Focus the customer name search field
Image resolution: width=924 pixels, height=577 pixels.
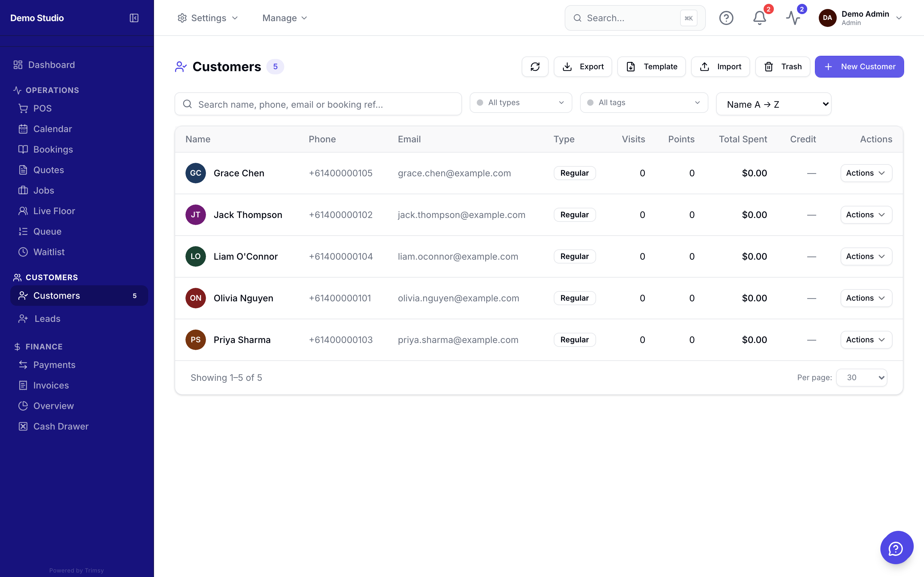[x=318, y=104]
